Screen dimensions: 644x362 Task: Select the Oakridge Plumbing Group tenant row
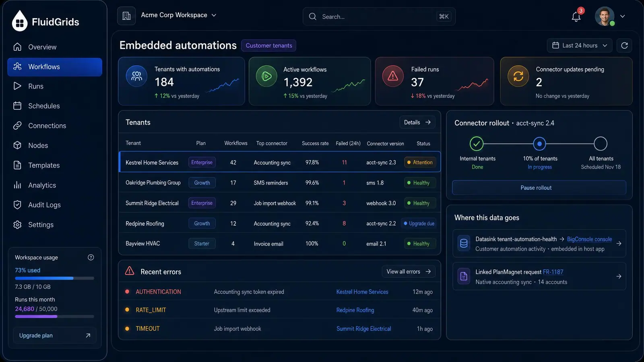[280, 183]
